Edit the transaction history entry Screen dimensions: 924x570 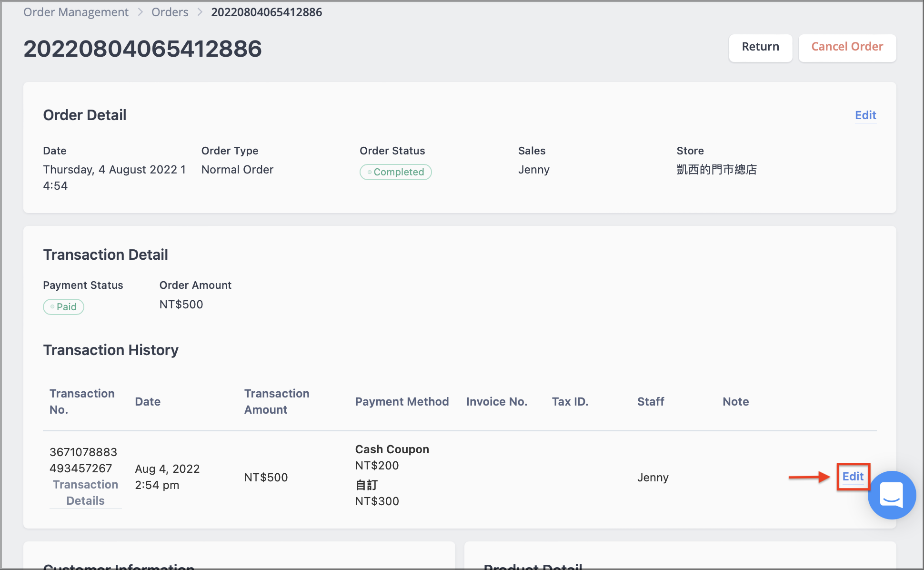(853, 477)
